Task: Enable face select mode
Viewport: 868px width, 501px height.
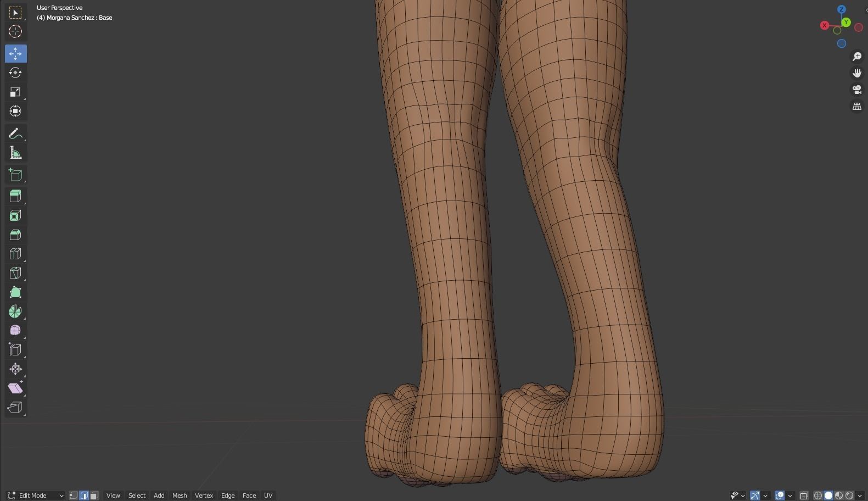Action: [x=94, y=496]
